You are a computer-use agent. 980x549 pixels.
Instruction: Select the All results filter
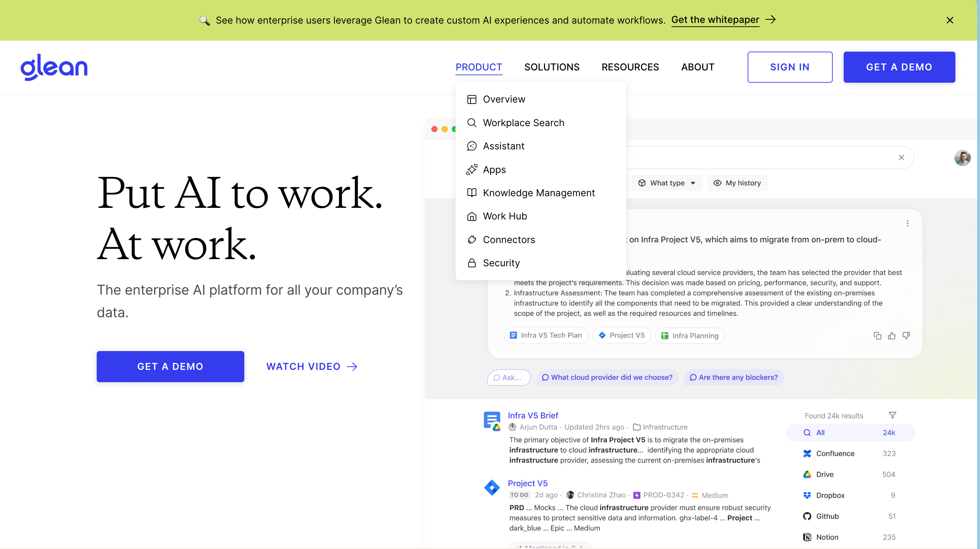(x=850, y=433)
